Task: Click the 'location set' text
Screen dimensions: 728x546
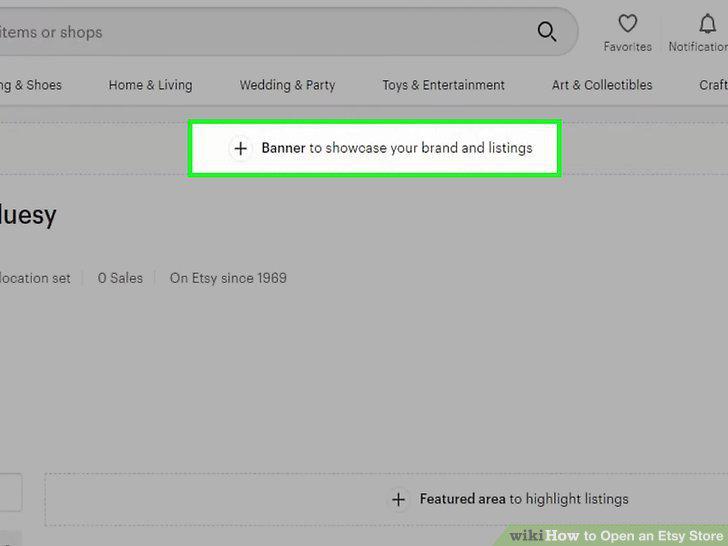Action: 35,278
